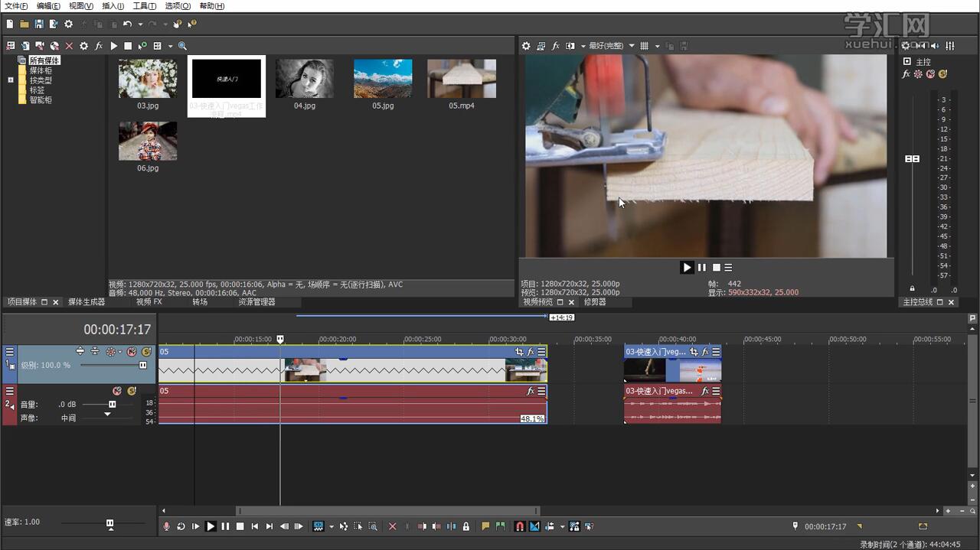Stop the video preview below preview image
This screenshot has height=550, width=980.
[x=717, y=268]
